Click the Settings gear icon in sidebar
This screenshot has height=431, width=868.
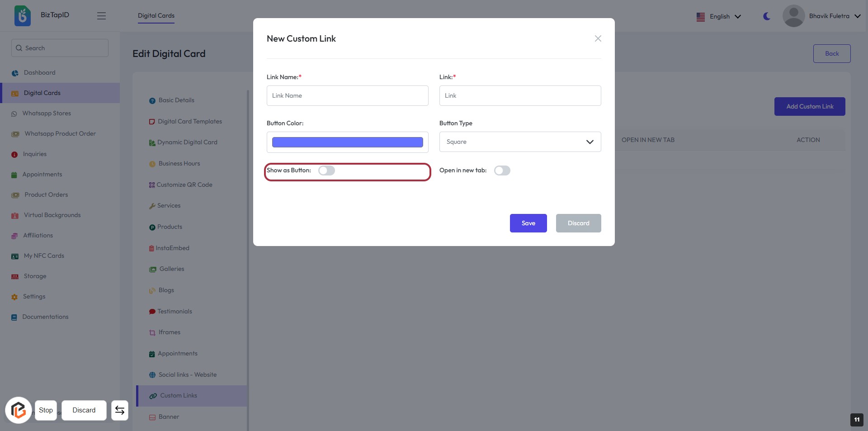click(14, 297)
